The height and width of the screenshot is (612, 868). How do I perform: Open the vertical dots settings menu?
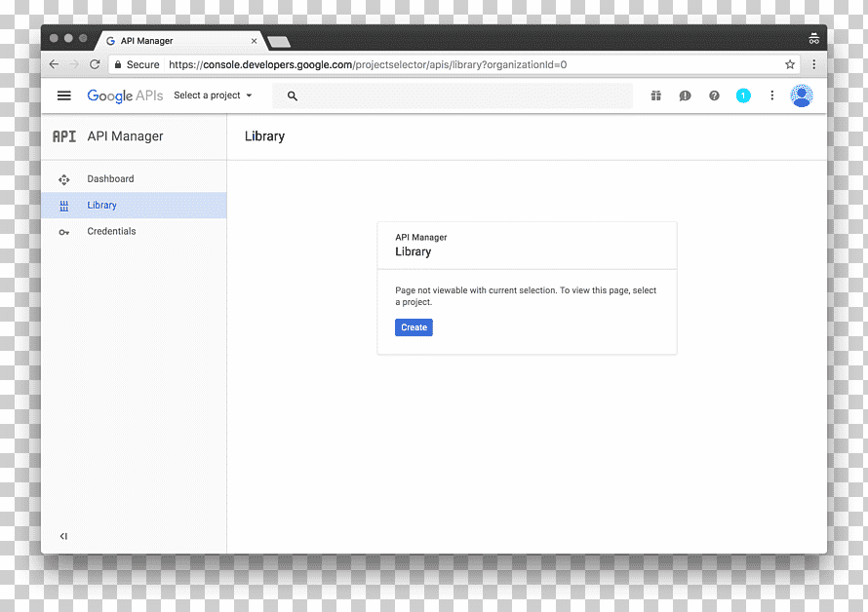point(771,96)
